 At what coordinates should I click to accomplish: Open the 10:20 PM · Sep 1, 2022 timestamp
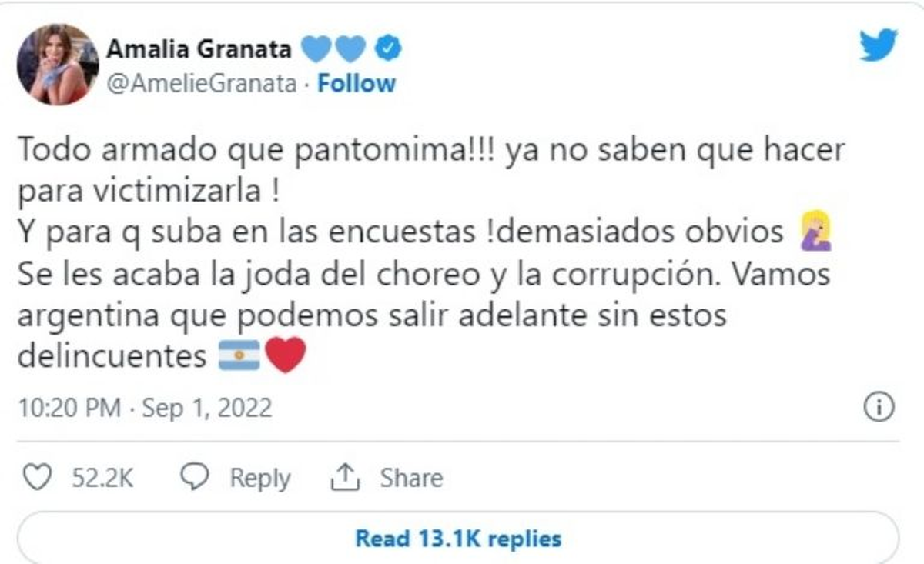pos(145,407)
